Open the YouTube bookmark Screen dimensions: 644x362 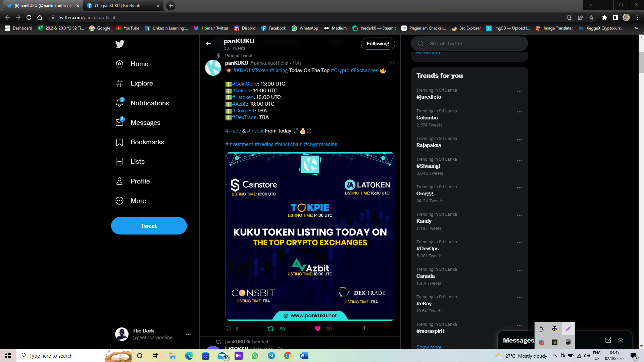(128, 28)
